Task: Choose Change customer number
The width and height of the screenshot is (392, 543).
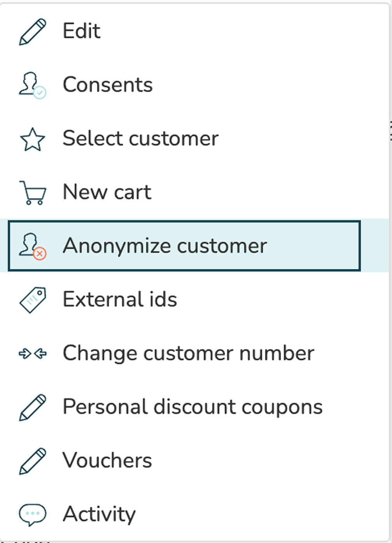Action: point(194,354)
